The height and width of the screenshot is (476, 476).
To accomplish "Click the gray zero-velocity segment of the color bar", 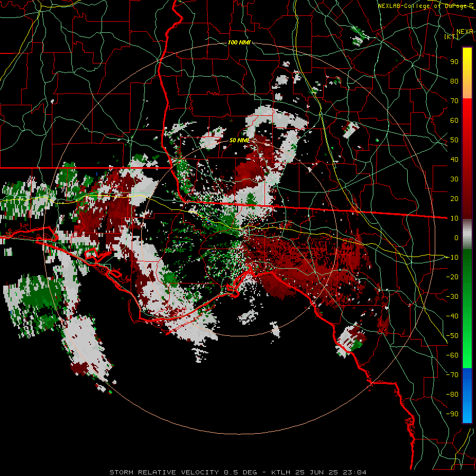I will point(467,234).
